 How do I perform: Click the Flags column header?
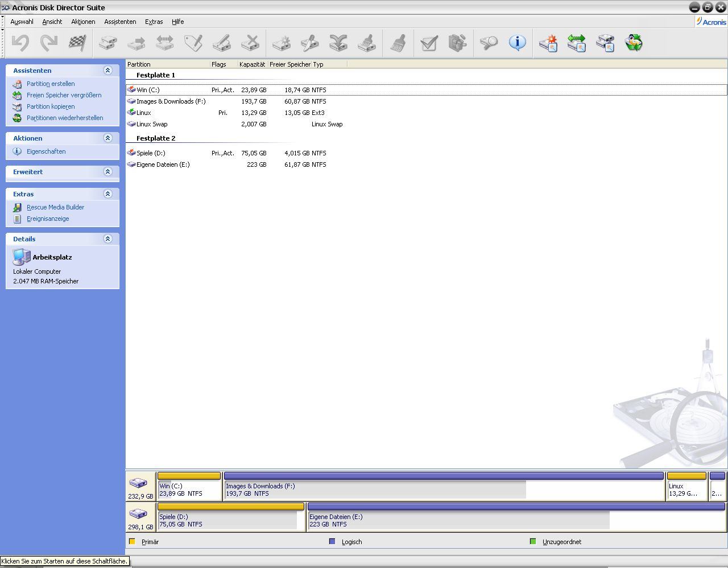click(x=224, y=64)
